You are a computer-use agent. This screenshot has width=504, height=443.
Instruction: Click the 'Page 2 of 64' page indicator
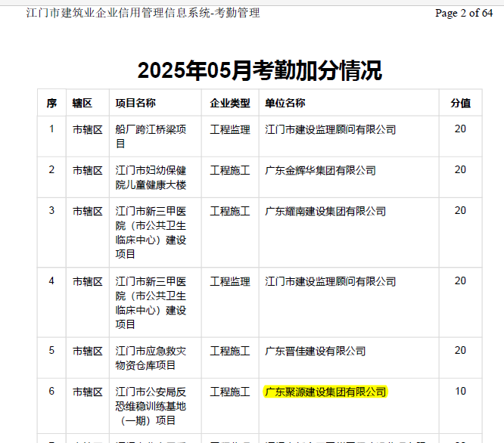point(464,13)
